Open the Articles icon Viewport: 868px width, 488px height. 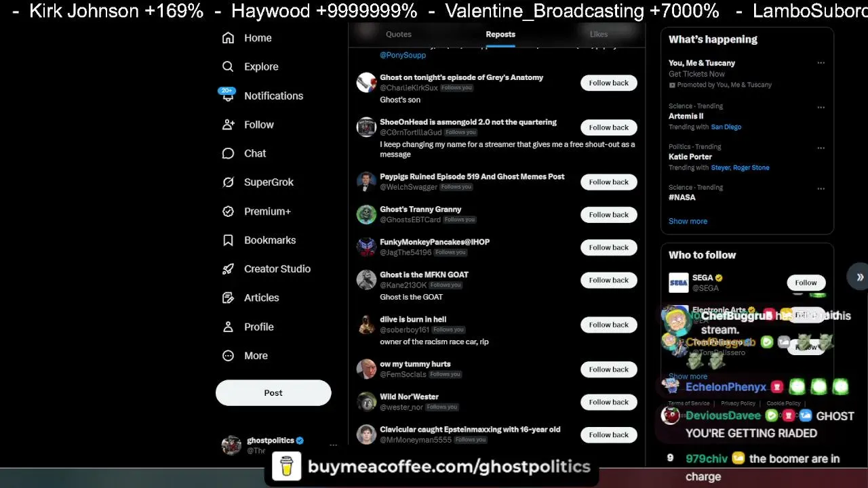click(x=229, y=298)
